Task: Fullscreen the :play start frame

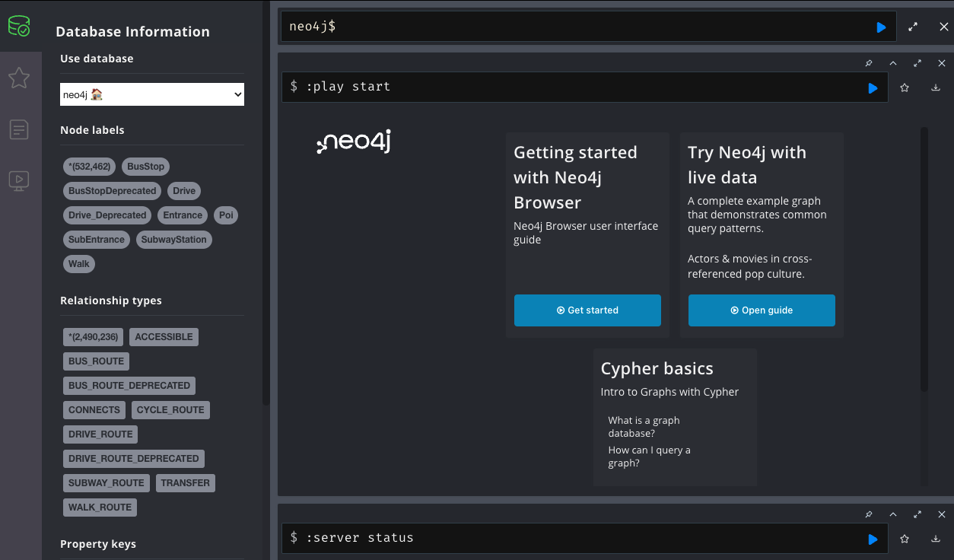Action: click(x=917, y=63)
